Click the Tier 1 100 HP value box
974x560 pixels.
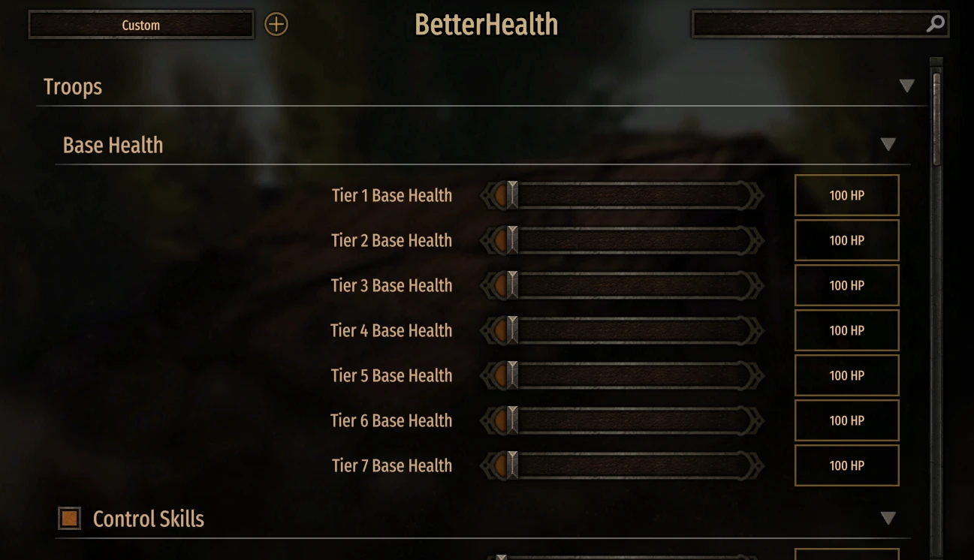coord(846,196)
